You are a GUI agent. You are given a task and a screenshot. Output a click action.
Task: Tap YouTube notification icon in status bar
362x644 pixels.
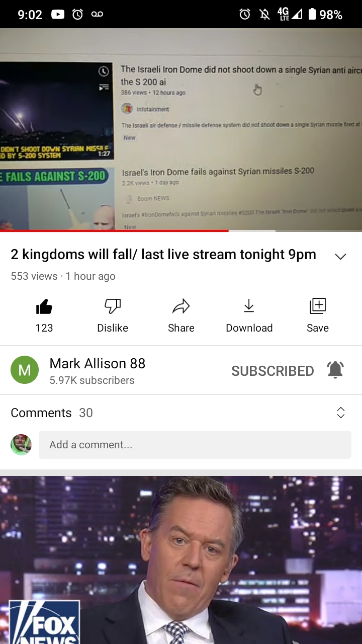pyautogui.click(x=58, y=15)
